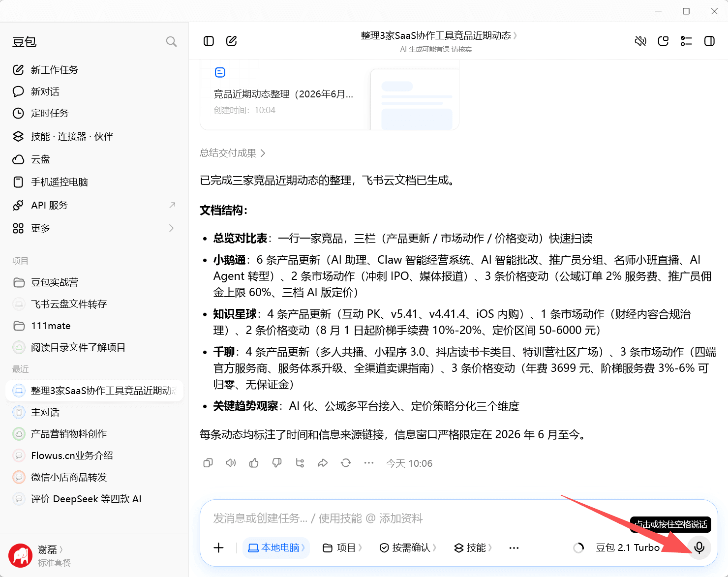Open document card 竞品近期动态整理
Image resolution: width=728 pixels, height=577 pixels.
tap(330, 95)
